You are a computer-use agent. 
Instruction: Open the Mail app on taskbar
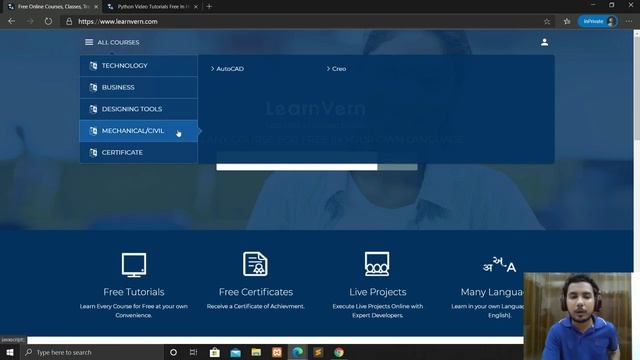tap(236, 352)
